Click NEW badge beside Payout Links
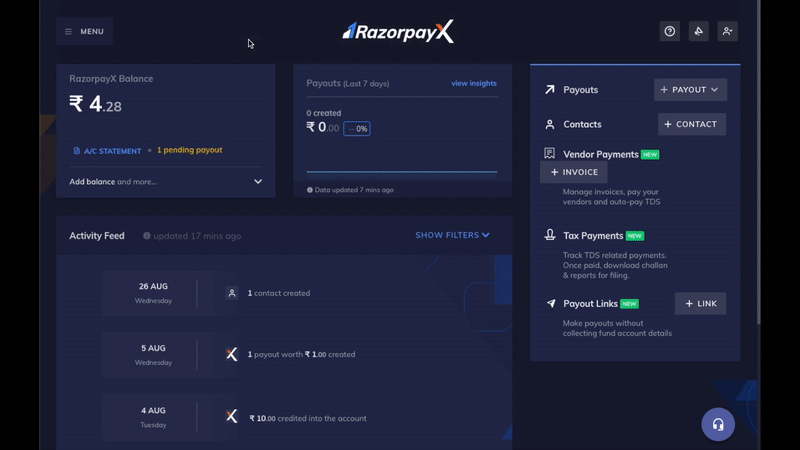Screen dimensions: 800x450 (x=629, y=304)
